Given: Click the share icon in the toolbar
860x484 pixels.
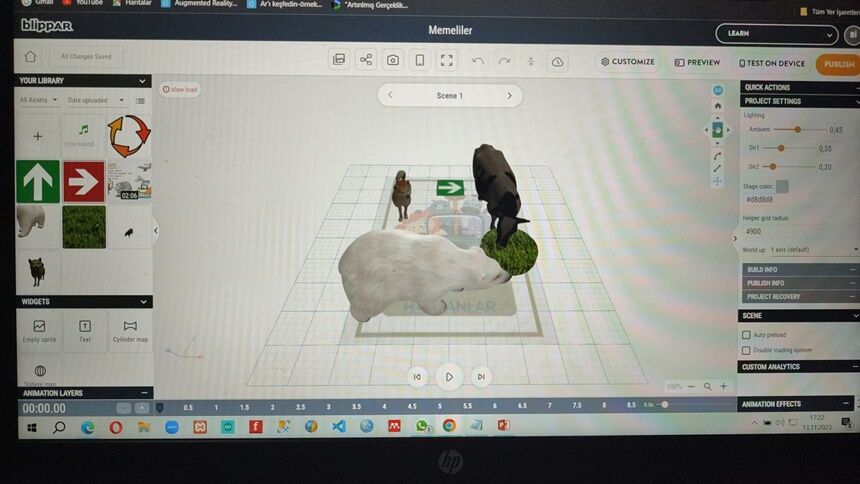Looking at the screenshot, I should [366, 60].
